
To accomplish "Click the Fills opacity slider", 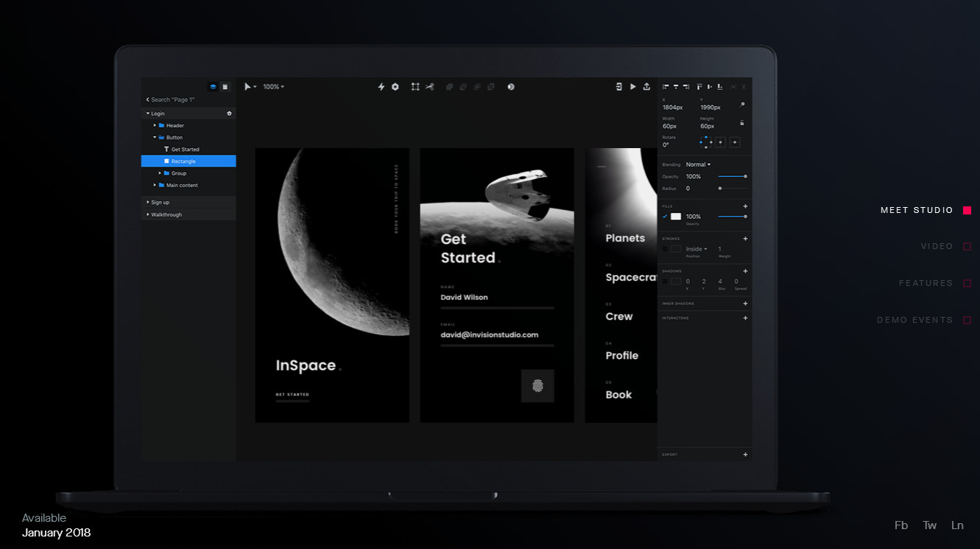I will point(733,217).
